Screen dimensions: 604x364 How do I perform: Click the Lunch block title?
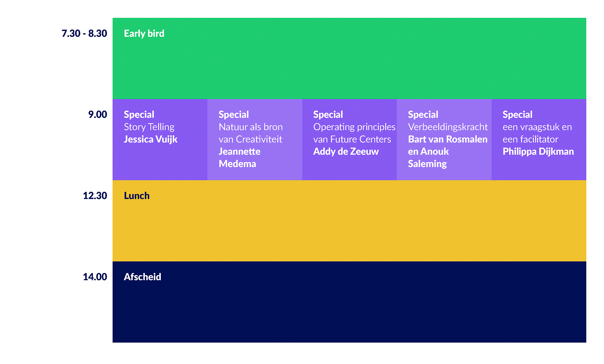click(137, 196)
